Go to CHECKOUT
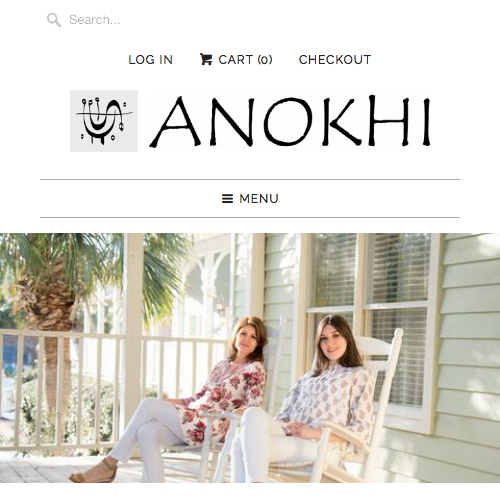The width and height of the screenshot is (500, 500). pyautogui.click(x=335, y=60)
